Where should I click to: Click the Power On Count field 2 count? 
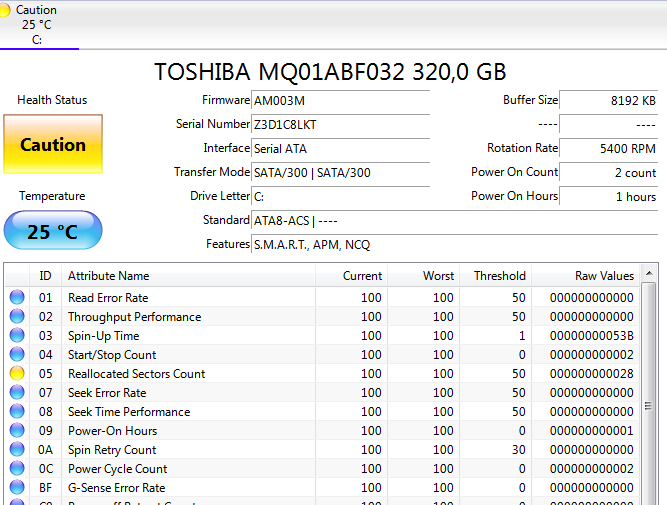click(609, 173)
